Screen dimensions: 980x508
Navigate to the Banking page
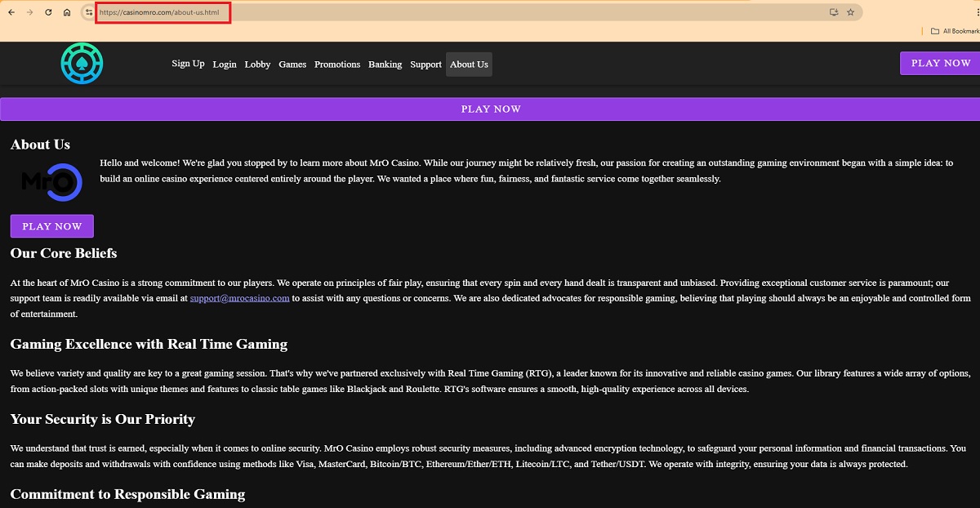coord(385,65)
